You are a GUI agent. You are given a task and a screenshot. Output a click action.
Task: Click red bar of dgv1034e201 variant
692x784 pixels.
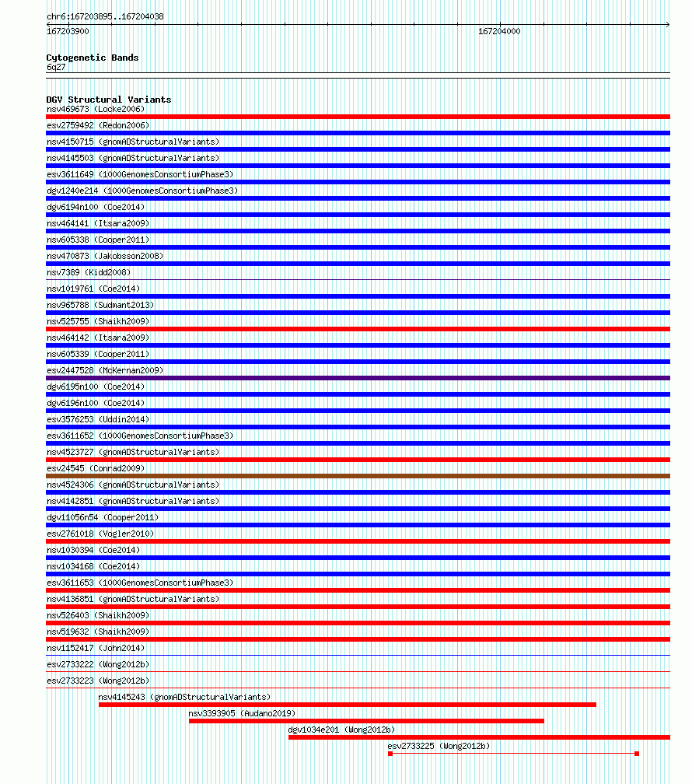tap(479, 737)
